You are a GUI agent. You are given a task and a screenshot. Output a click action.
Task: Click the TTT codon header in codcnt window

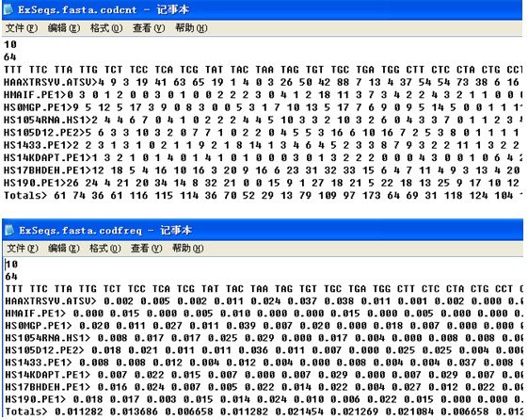click(x=13, y=70)
